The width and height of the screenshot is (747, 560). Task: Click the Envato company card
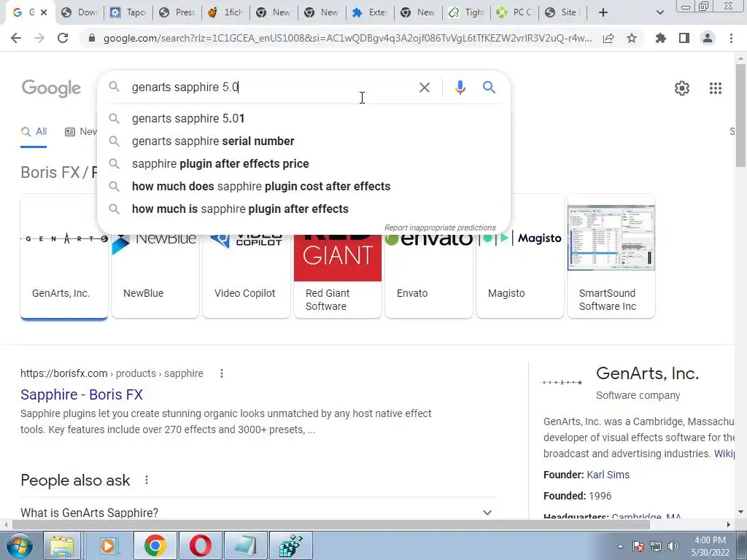[x=429, y=276]
